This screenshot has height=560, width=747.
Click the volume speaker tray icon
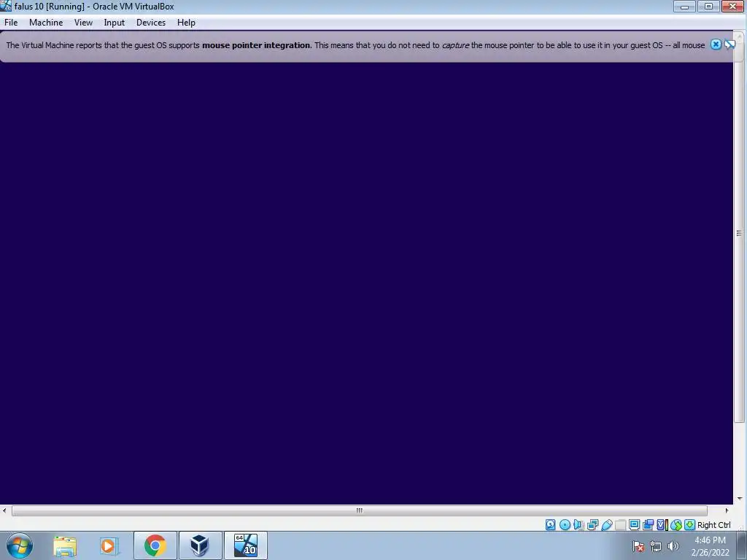click(x=673, y=546)
